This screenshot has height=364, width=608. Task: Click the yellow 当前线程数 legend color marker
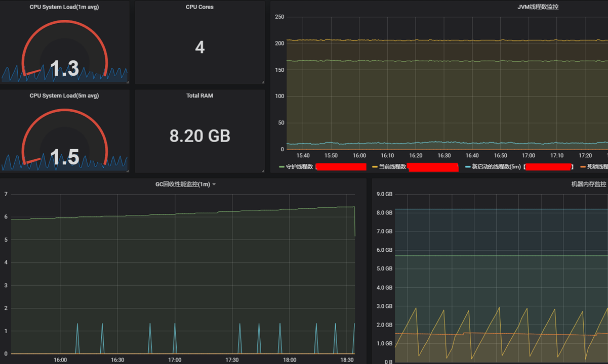[375, 167]
